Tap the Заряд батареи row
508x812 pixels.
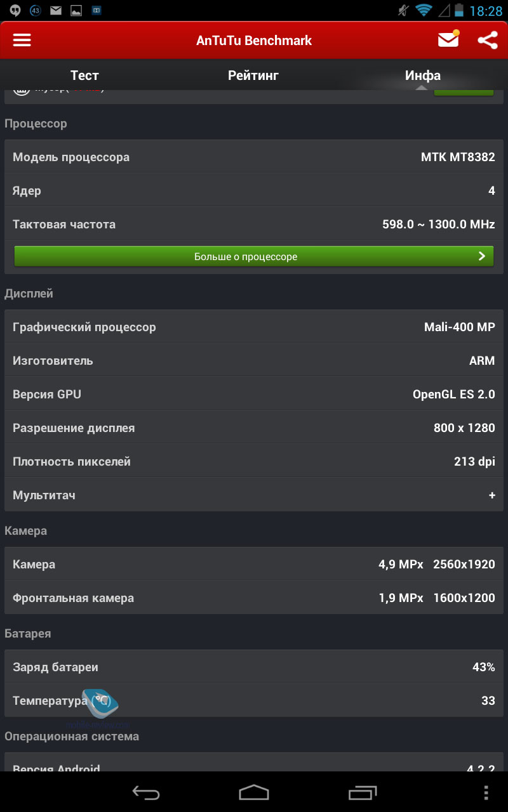tap(254, 667)
